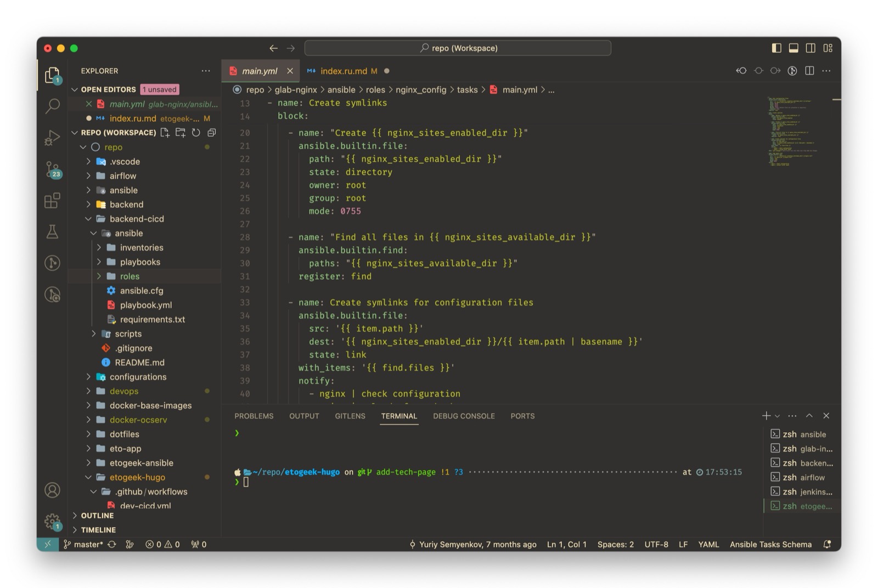Click the repo (Workspace) command center search
This screenshot has width=878, height=588.
(458, 48)
